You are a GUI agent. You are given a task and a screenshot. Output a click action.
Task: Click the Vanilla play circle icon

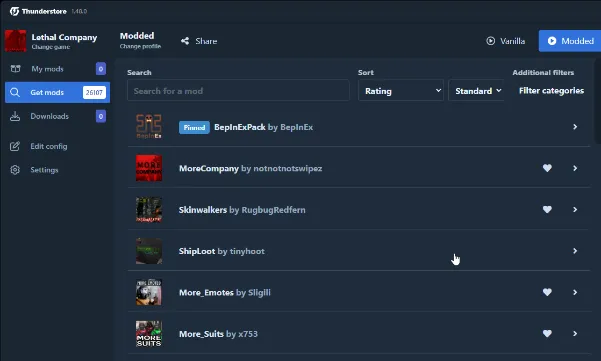(x=491, y=41)
